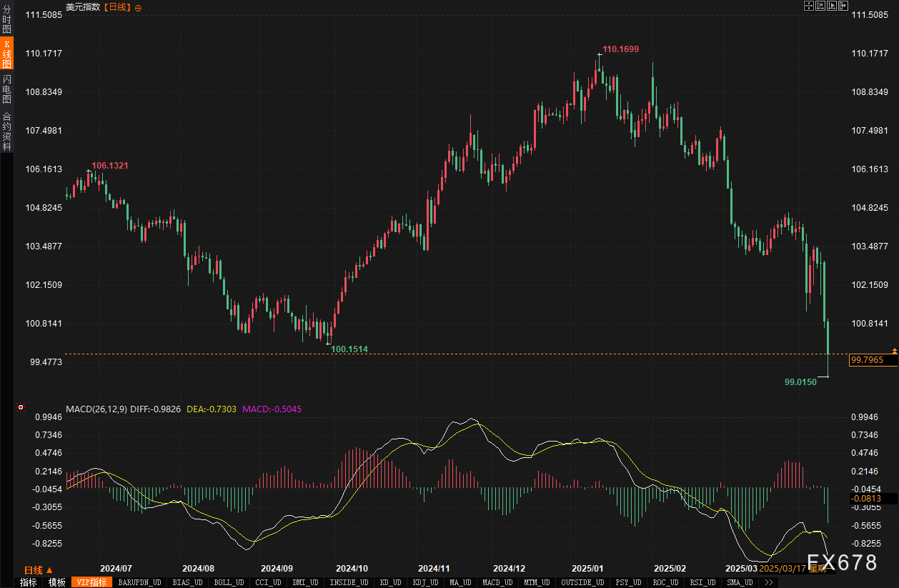Click the 指标 button at bottom left
Image resolution: width=899 pixels, height=588 pixels.
coord(28,582)
